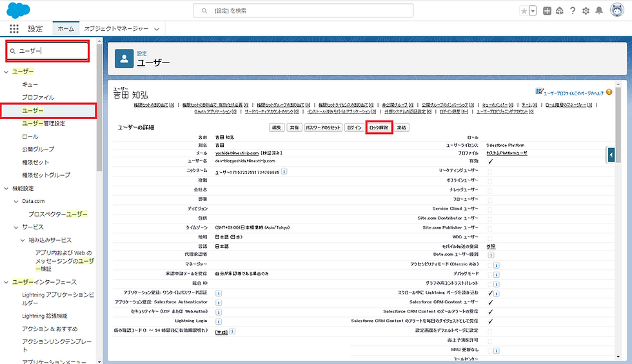Click the パスワードのリセット button
This screenshot has height=364, width=632.
[x=323, y=128]
